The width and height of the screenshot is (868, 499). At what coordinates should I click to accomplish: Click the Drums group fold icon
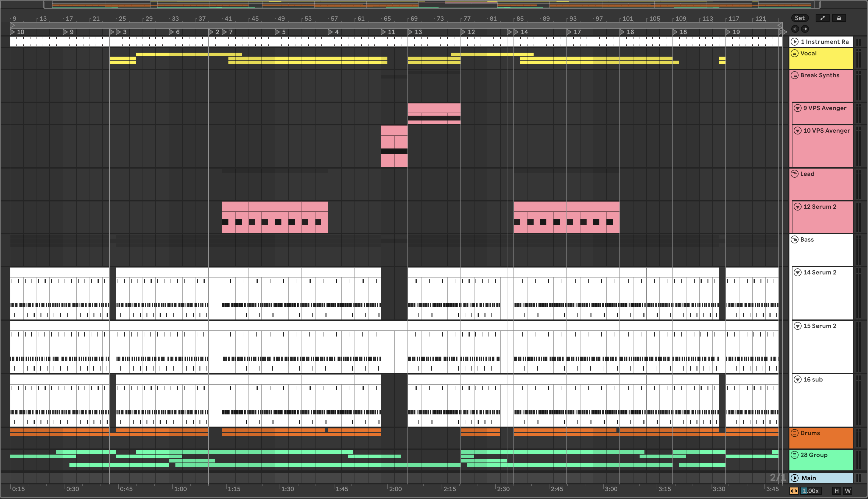pos(795,433)
